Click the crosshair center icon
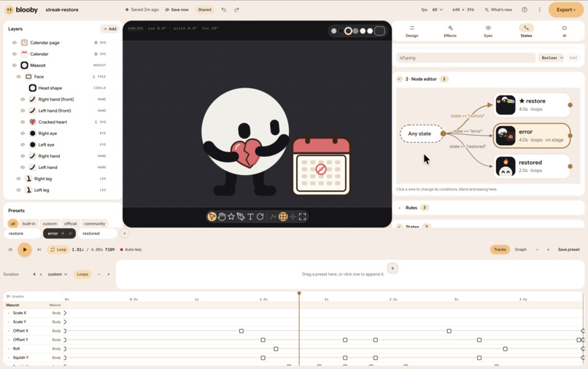 [x=293, y=217]
